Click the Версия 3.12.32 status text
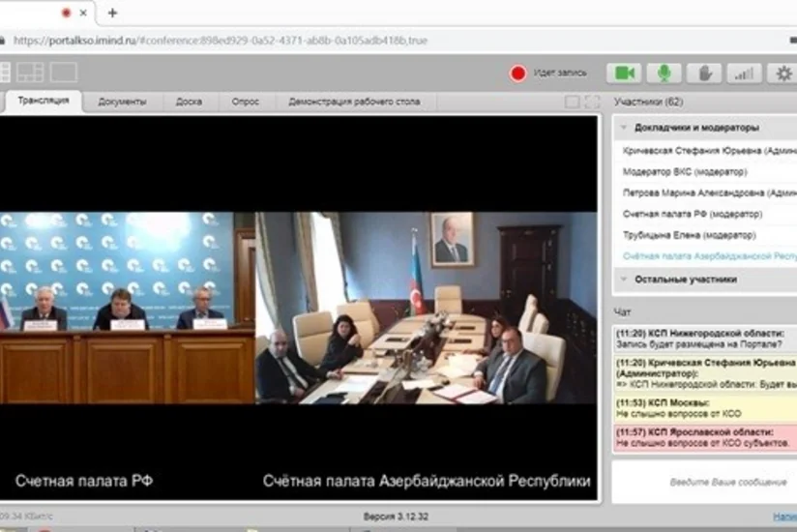Viewport: 797px width, 532px height. (396, 517)
